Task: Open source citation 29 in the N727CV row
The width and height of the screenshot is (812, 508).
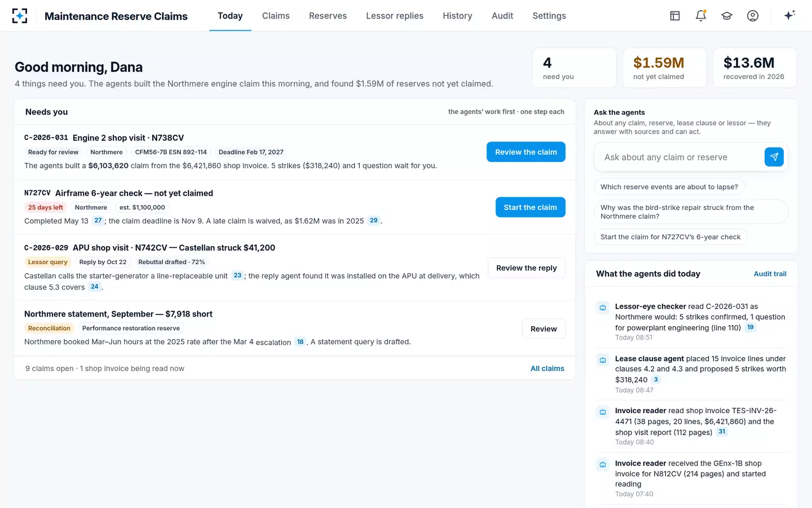Action: [374, 221]
